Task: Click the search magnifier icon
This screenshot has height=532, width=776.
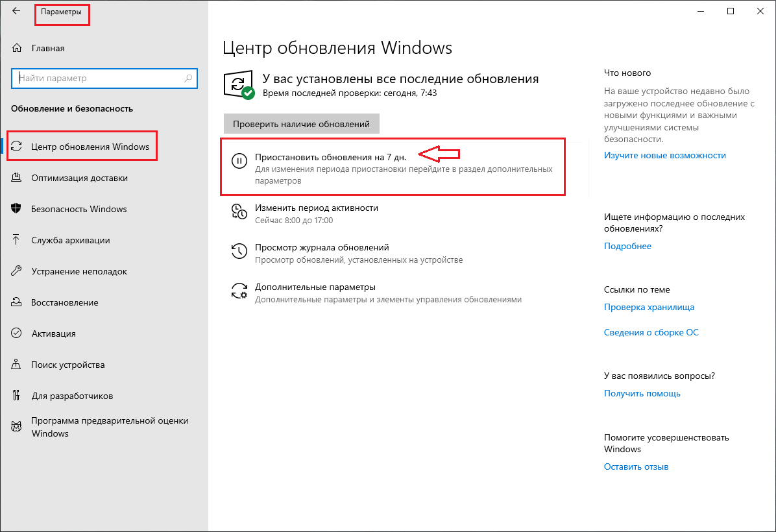Action: tap(188, 79)
